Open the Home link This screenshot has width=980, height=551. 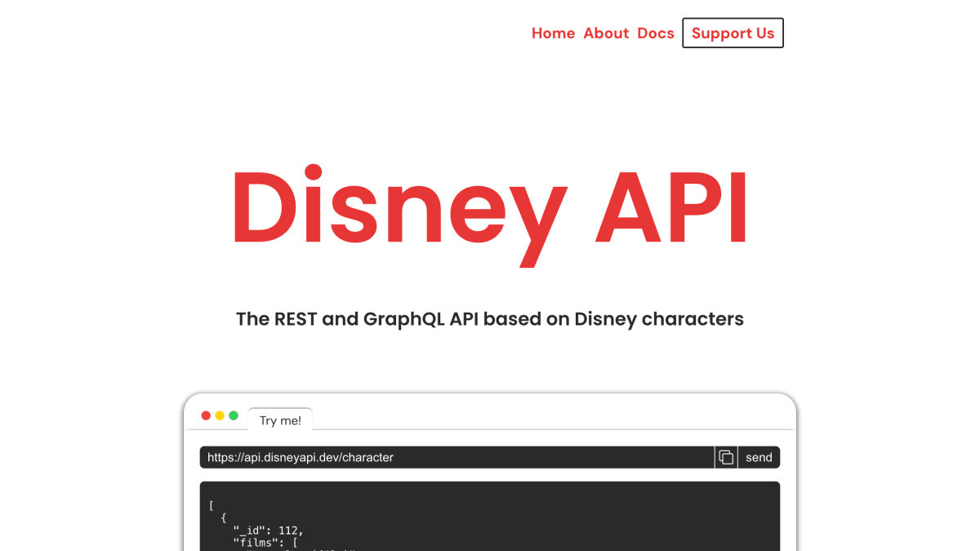click(x=553, y=33)
